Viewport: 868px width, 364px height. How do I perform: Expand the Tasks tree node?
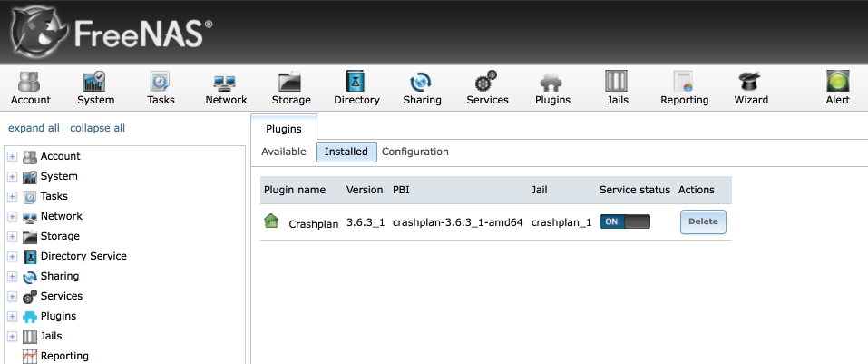tap(12, 197)
